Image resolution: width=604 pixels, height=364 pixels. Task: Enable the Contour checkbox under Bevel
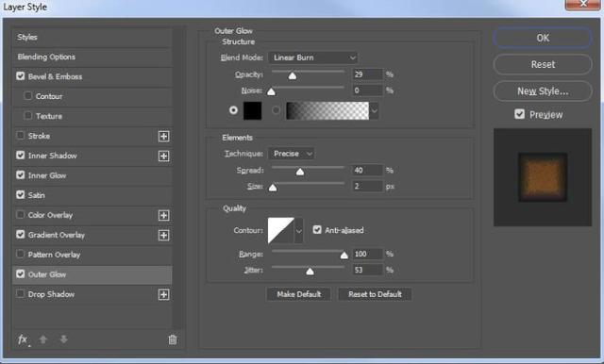pos(27,95)
